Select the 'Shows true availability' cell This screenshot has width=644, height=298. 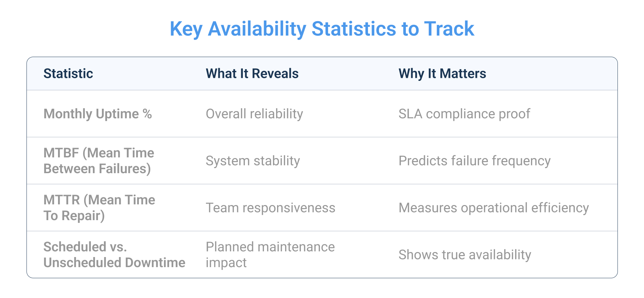pos(465,255)
